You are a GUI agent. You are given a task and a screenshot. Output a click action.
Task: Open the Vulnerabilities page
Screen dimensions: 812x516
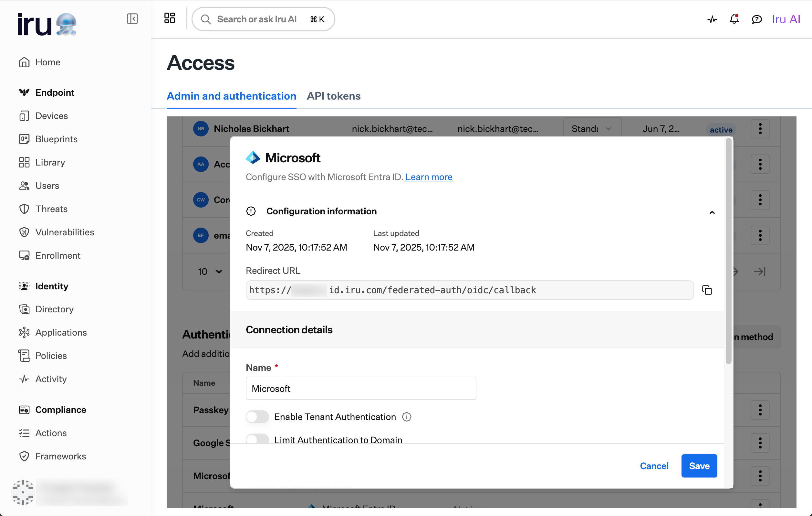[65, 232]
